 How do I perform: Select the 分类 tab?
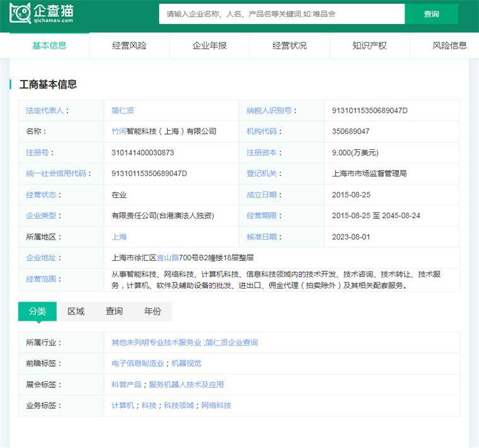click(x=37, y=311)
